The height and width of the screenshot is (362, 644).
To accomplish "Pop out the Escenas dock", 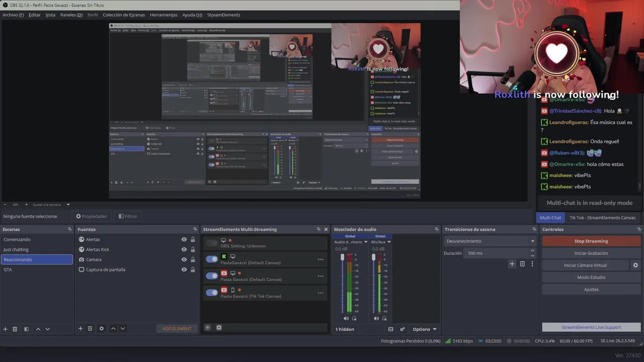I will pos(70,229).
